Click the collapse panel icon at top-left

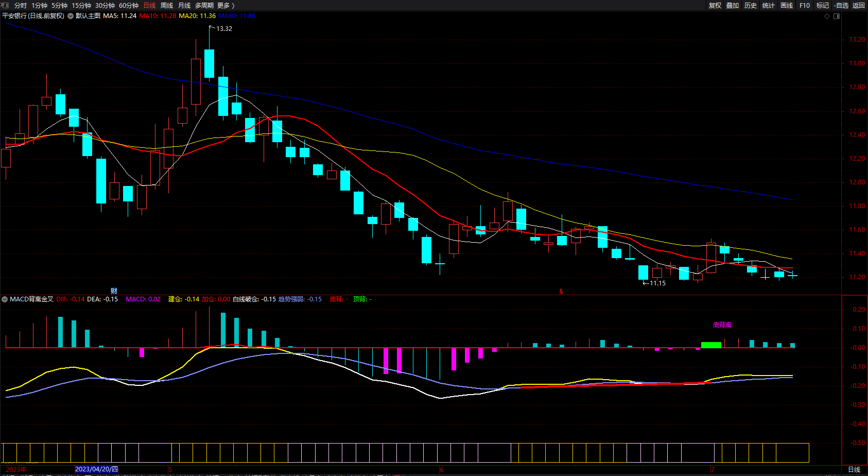(5, 5)
